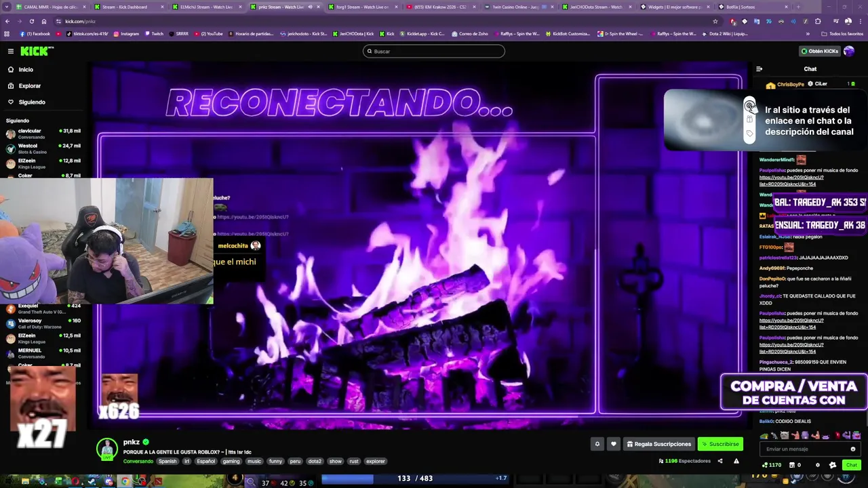Screen dimensions: 868x488
Task: Open the Westcol channel in sidebar
Action: pos(43,148)
